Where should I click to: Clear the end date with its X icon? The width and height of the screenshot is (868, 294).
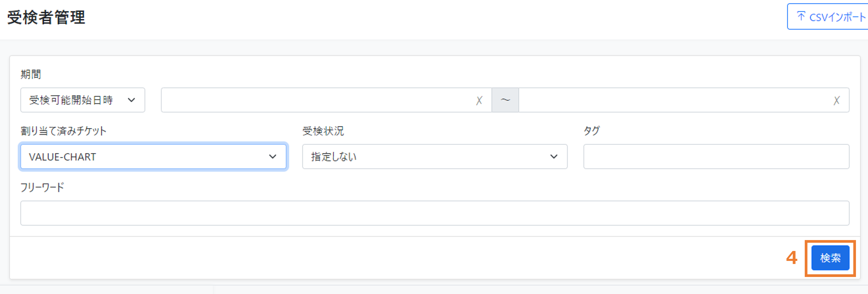click(837, 100)
